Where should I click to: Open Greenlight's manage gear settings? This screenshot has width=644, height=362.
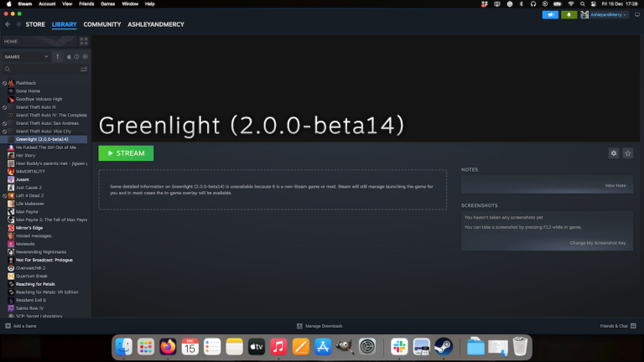coord(613,153)
